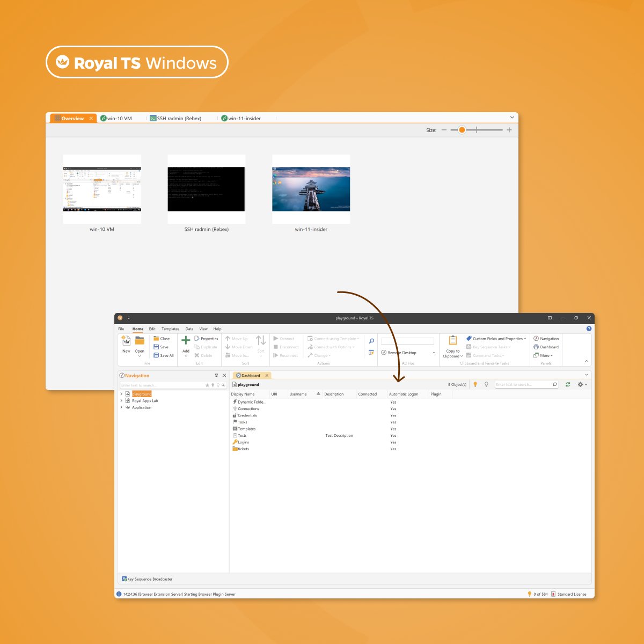Screen dimensions: 644x644
Task: Open Properties from the Edit group
Action: (206, 339)
